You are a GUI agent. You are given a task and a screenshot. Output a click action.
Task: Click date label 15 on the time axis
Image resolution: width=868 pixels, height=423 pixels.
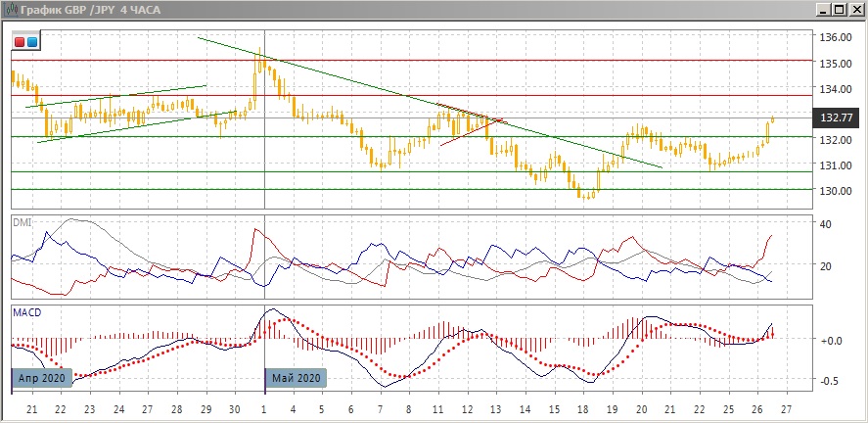pyautogui.click(x=555, y=409)
